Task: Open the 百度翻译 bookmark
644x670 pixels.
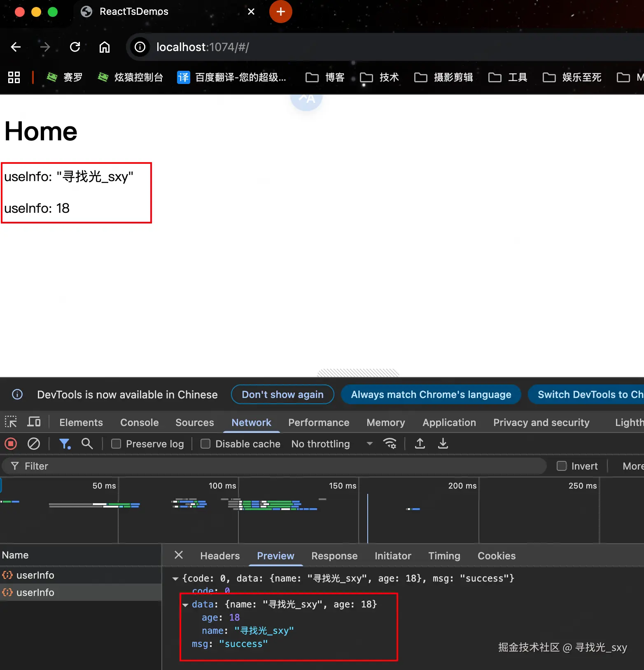Action: (231, 77)
